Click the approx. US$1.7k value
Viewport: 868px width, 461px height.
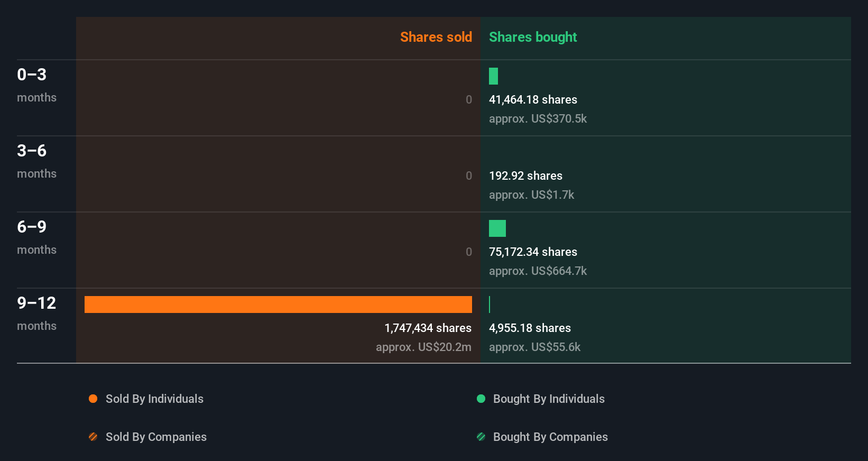coord(531,195)
